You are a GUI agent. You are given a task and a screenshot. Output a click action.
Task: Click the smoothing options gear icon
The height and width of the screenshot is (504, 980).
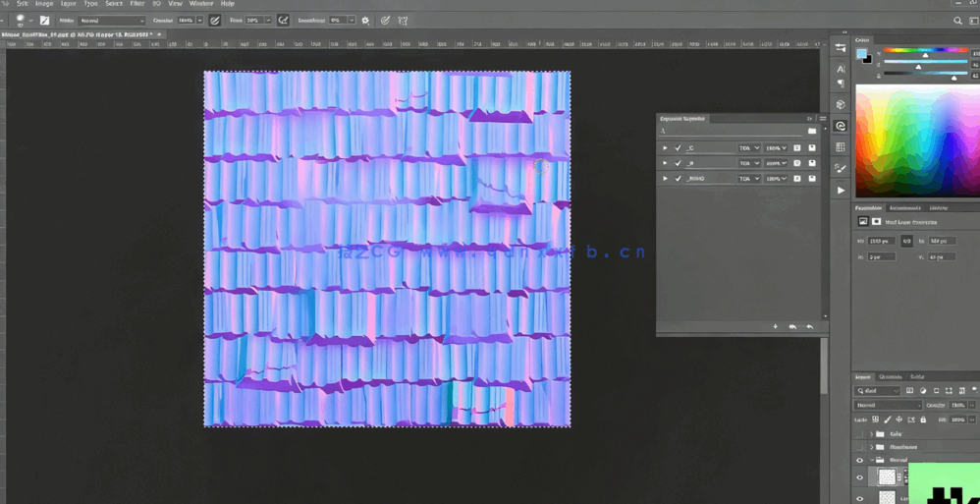(x=365, y=20)
